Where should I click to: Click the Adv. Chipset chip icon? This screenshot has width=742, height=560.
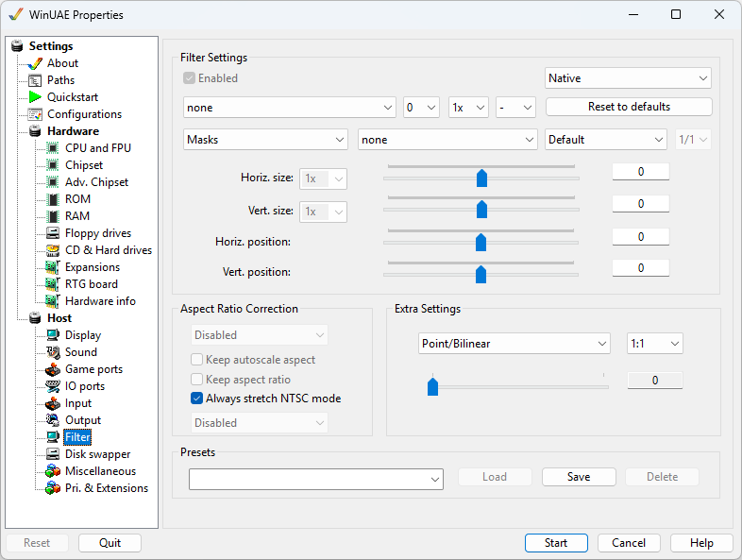[x=53, y=182]
